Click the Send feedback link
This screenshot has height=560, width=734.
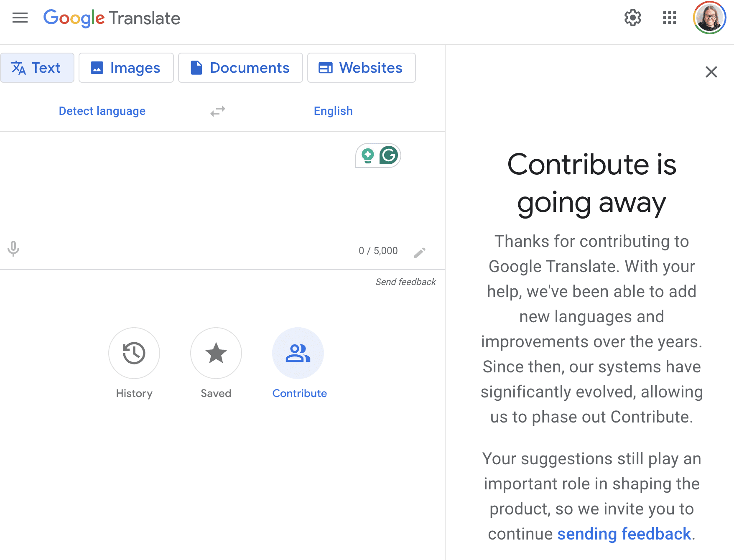[x=405, y=282]
